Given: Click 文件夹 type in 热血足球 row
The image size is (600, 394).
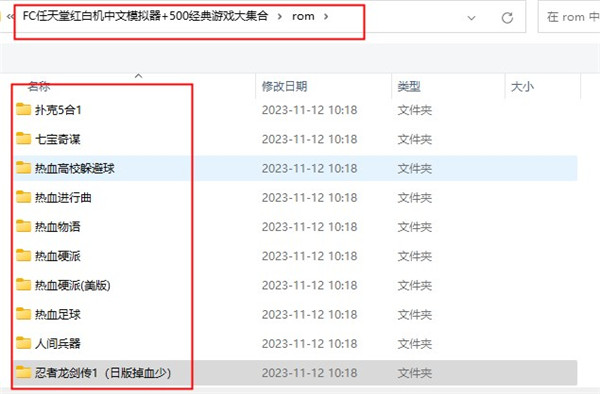Looking at the screenshot, I should tap(414, 314).
